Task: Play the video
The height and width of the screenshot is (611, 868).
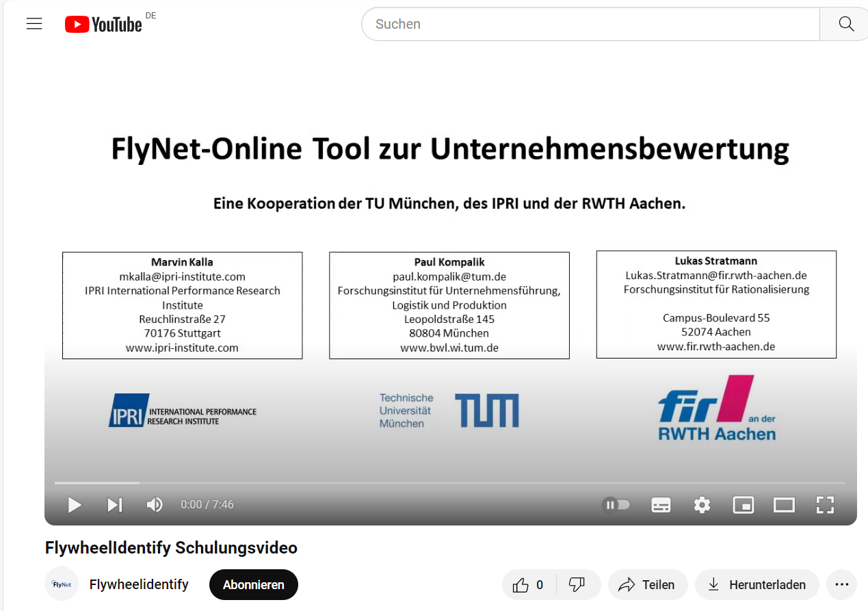Action: tap(74, 504)
